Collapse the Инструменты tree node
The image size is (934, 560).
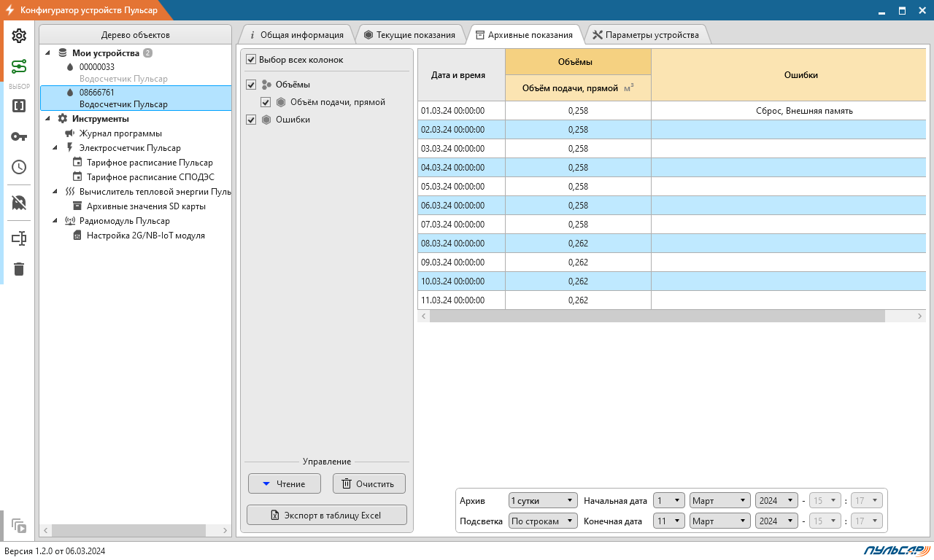click(x=48, y=119)
